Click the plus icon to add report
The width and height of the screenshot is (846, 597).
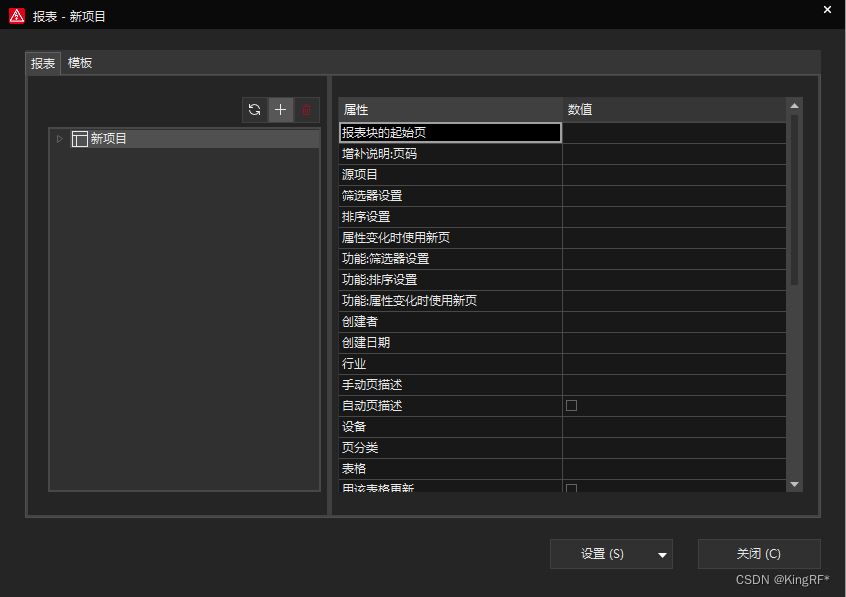pos(281,110)
